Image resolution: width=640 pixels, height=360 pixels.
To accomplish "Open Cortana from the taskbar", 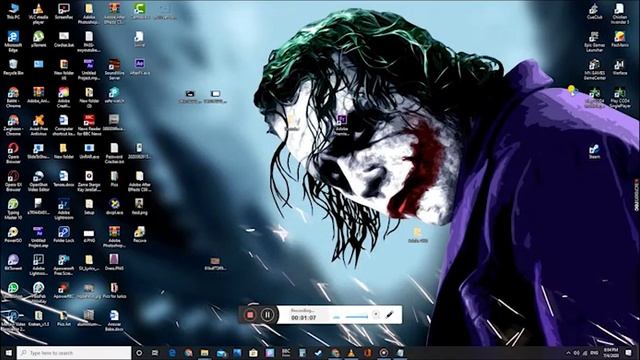I will 139,353.
